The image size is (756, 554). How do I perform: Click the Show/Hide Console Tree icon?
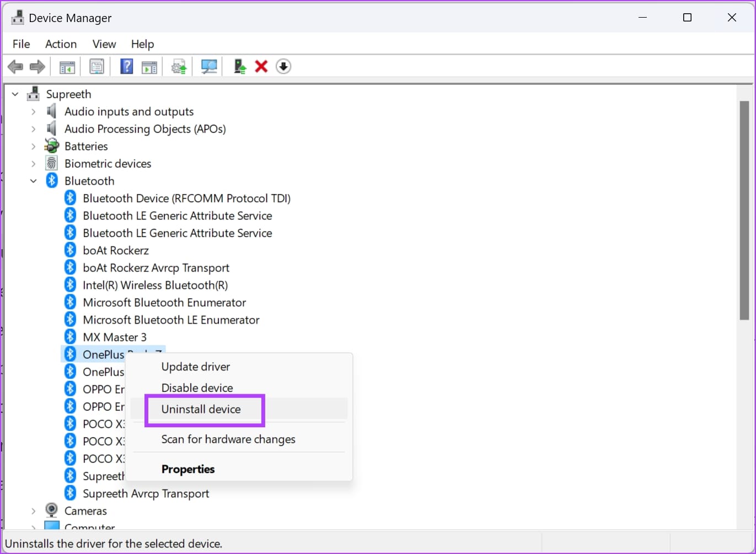pos(67,67)
